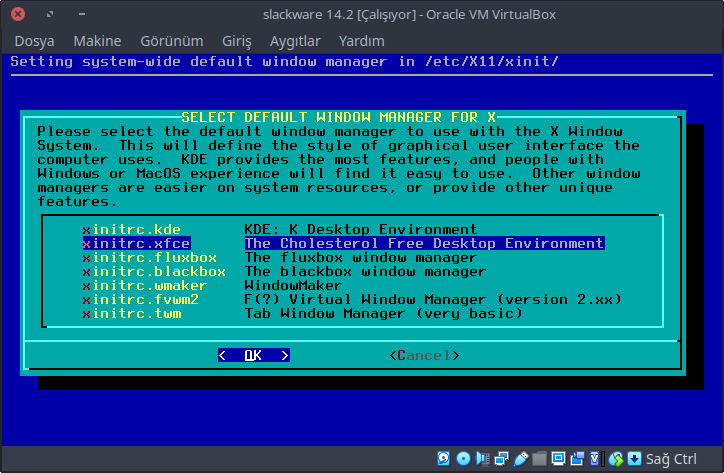Open the USB devices status icon
This screenshot has height=473, width=724.
[x=521, y=459]
